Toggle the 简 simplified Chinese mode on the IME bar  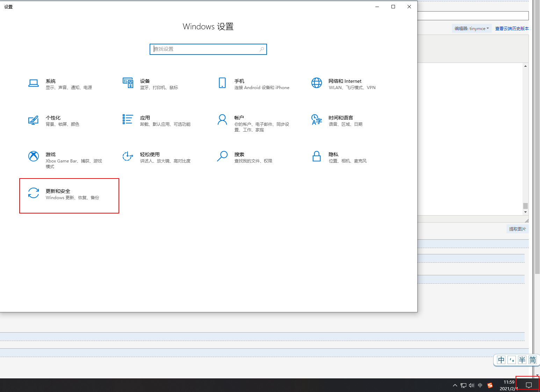[x=532, y=360]
